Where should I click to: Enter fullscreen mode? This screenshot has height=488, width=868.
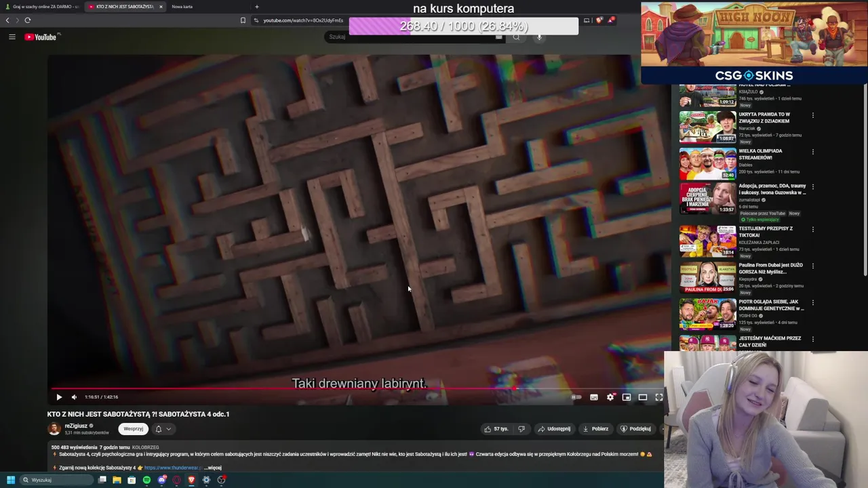click(x=658, y=397)
